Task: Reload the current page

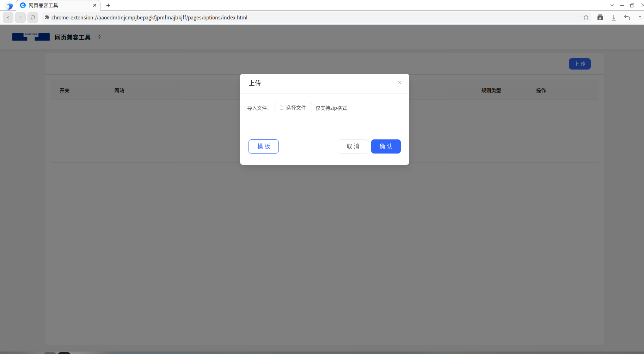Action: (x=33, y=17)
